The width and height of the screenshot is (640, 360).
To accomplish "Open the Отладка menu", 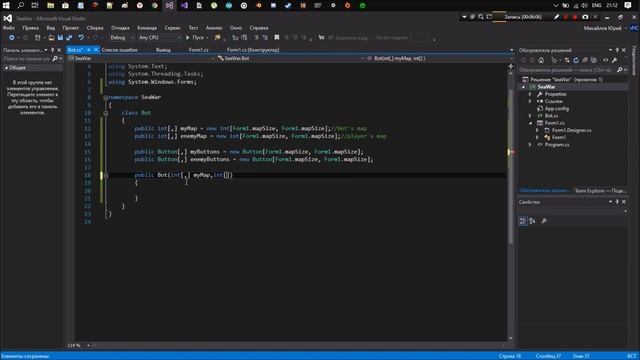I will 120,28.
